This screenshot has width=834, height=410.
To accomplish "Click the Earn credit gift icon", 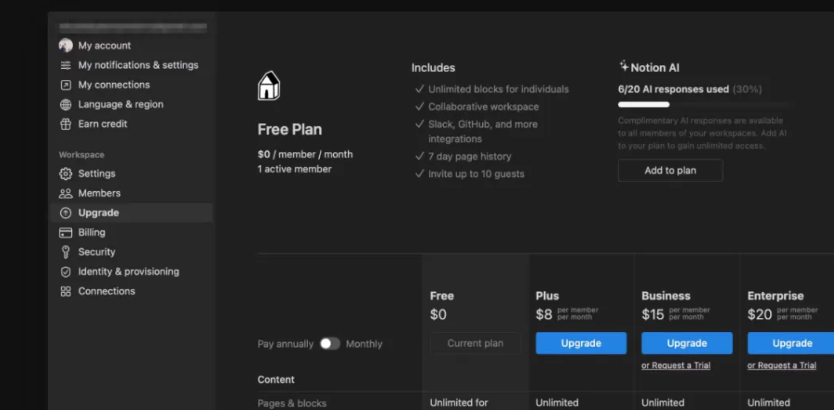I will 65,124.
